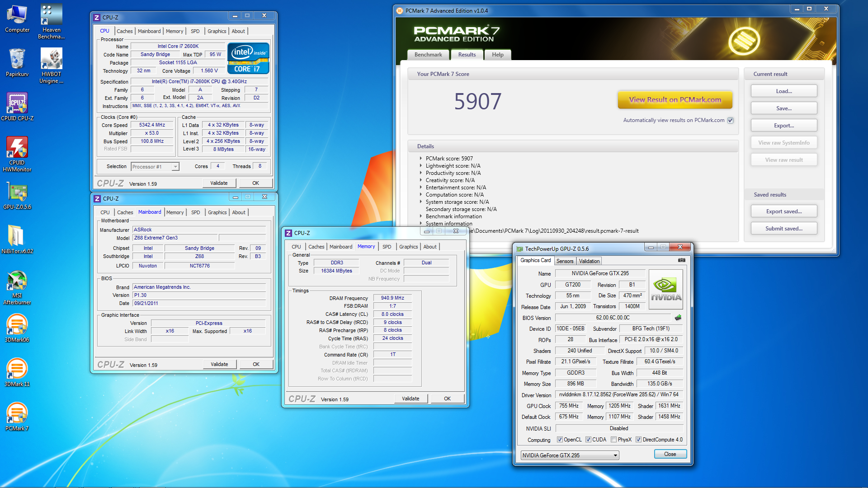Click the Export saved... button
The image size is (868, 488).
(x=783, y=211)
